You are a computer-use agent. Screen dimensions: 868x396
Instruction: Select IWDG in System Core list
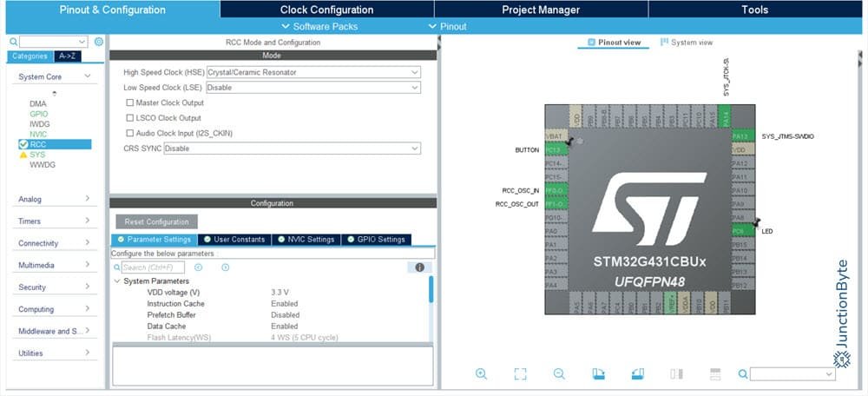click(40, 124)
